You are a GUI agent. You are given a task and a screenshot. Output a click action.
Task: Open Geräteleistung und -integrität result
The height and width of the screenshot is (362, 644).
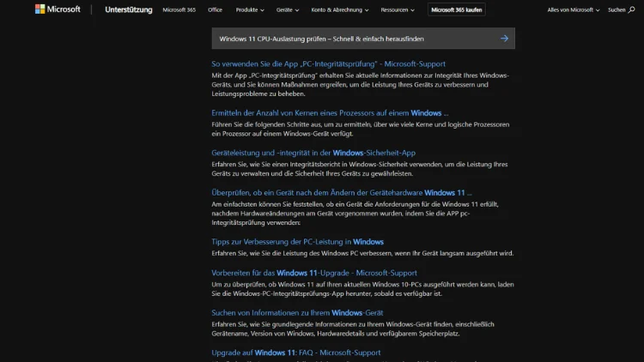click(313, 153)
